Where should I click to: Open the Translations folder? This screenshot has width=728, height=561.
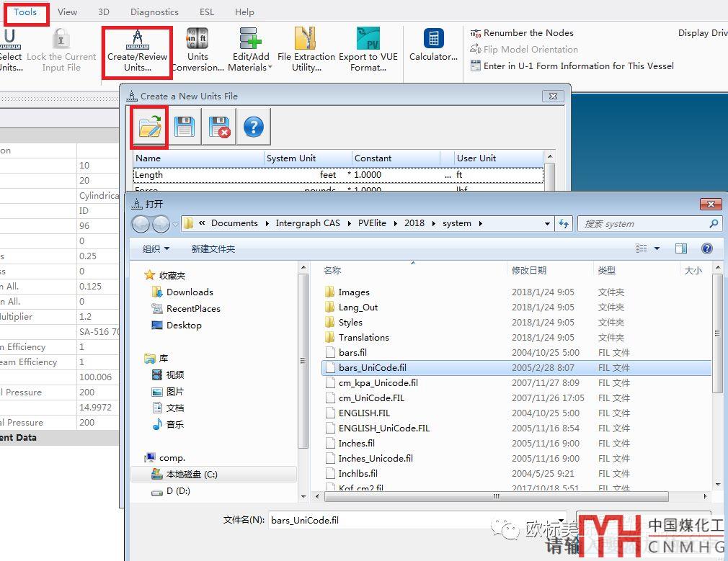[x=363, y=337]
